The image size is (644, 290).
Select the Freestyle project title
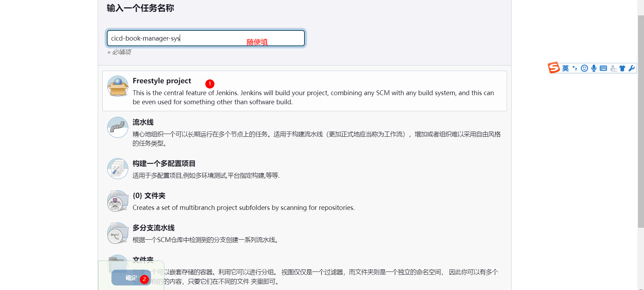[162, 81]
